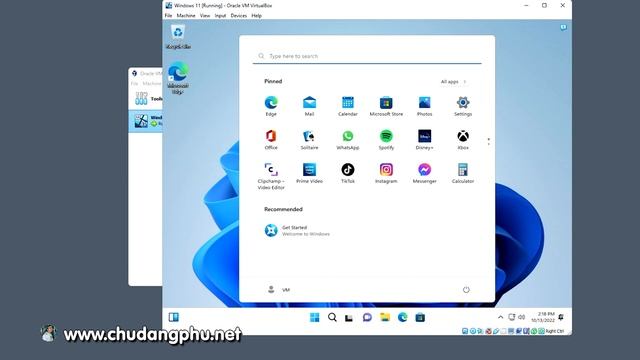The height and width of the screenshot is (360, 640).
Task: Open Recycle Bin on the desktop
Action: tap(178, 37)
